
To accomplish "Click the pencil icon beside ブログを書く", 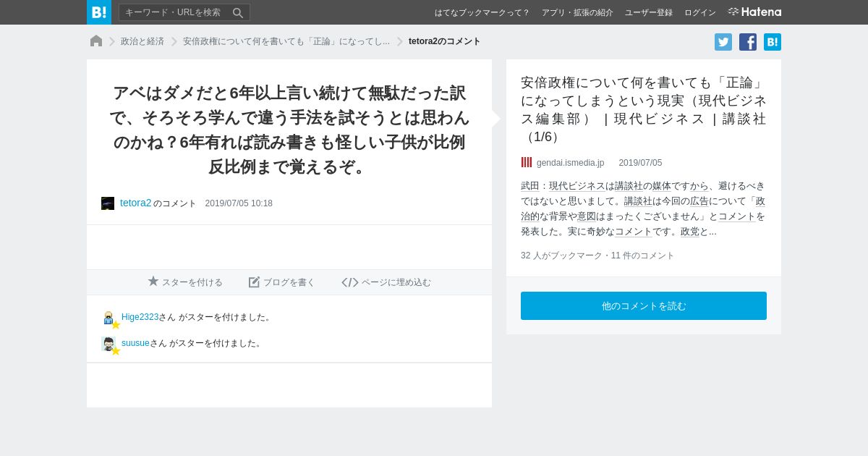I will tap(254, 282).
